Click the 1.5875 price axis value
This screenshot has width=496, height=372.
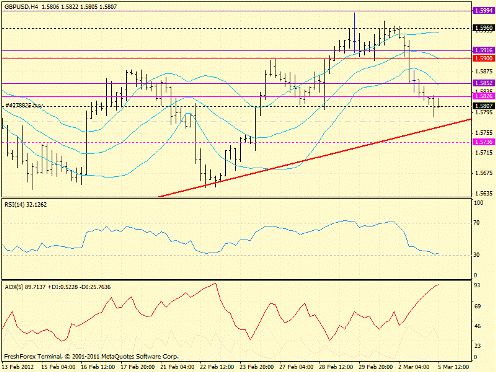(484, 71)
